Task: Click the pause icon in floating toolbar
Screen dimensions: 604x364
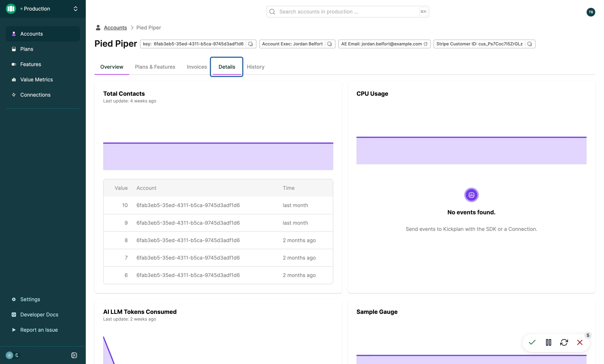Action: 549,342
